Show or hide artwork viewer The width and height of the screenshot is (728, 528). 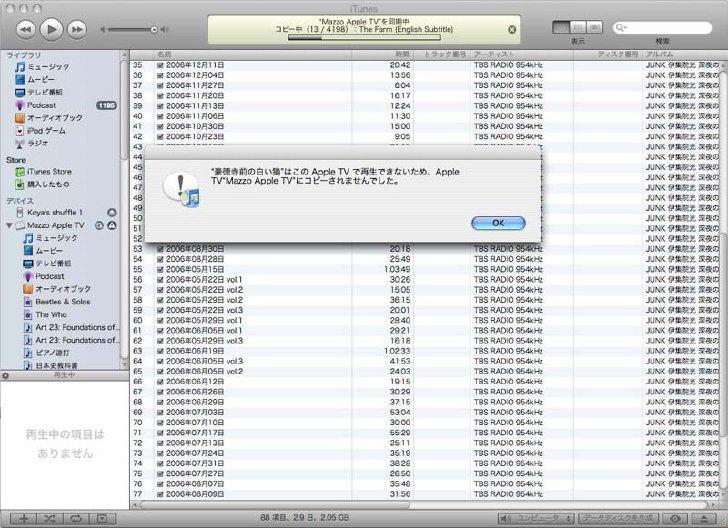click(x=102, y=519)
